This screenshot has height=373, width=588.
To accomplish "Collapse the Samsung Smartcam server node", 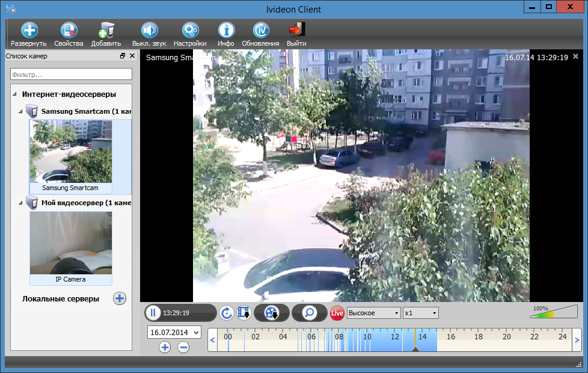I will tap(20, 111).
